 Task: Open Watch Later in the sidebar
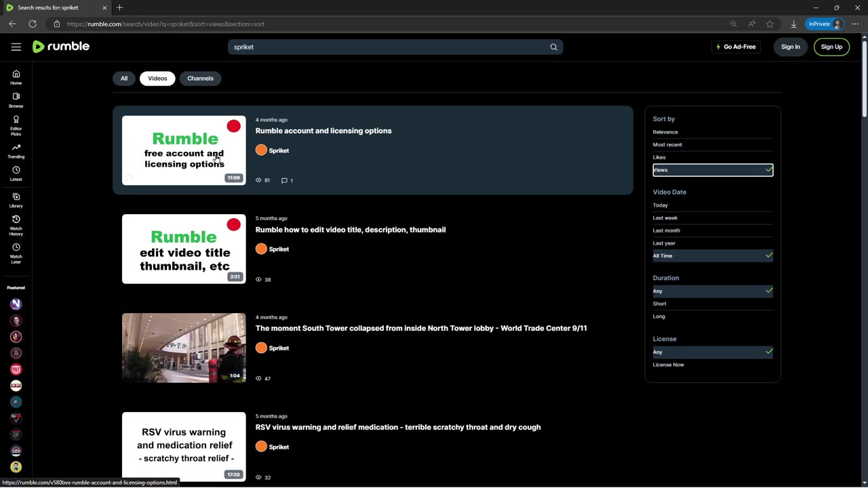[x=16, y=253]
